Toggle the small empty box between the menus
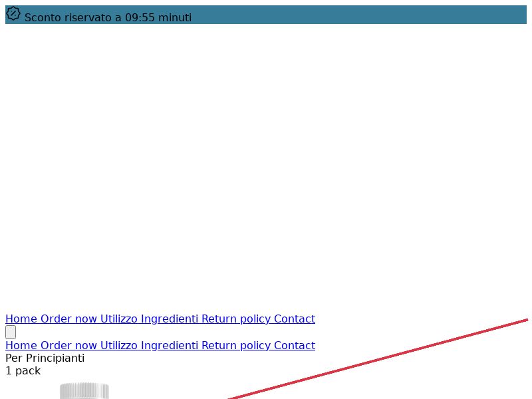The width and height of the screenshot is (532, 399). (11, 332)
